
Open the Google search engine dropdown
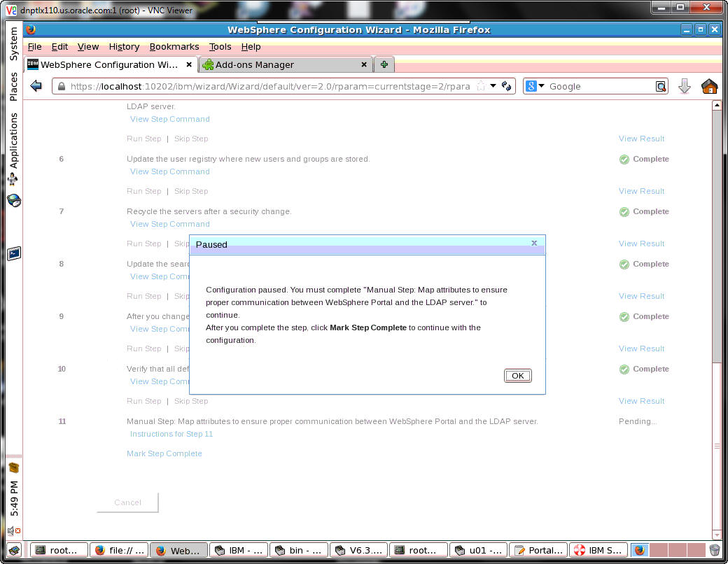coord(535,86)
